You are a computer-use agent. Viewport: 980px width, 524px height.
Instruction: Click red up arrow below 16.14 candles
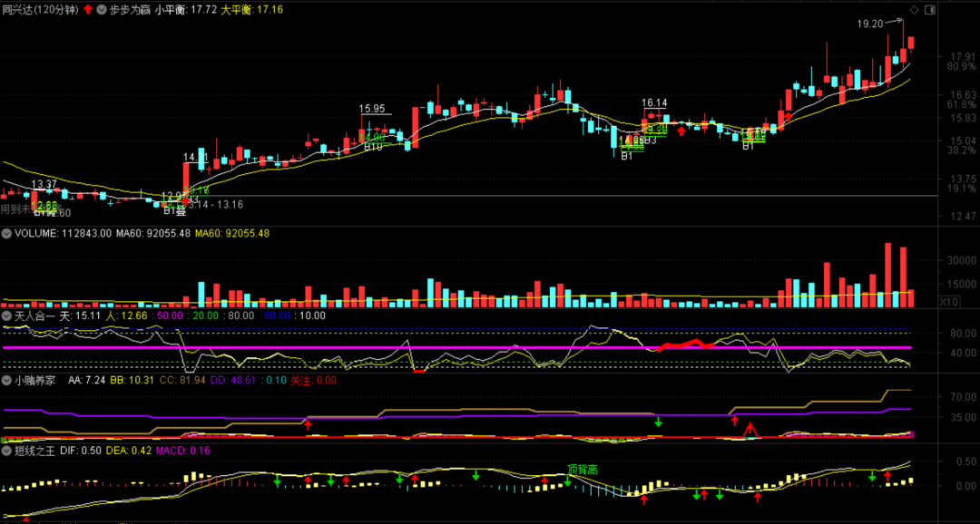coord(681,131)
